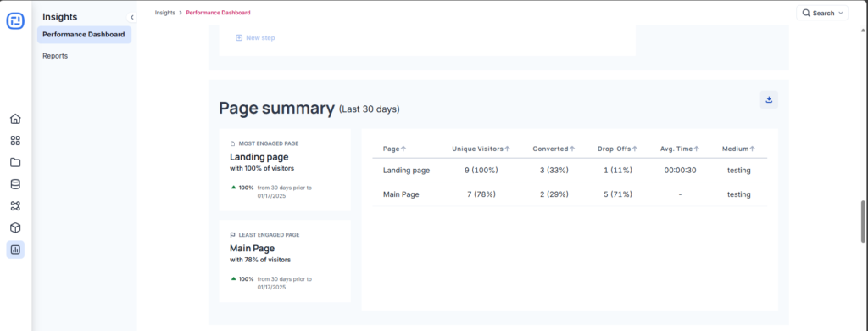Click the Insights panel title
This screenshot has width=868, height=331.
point(60,17)
